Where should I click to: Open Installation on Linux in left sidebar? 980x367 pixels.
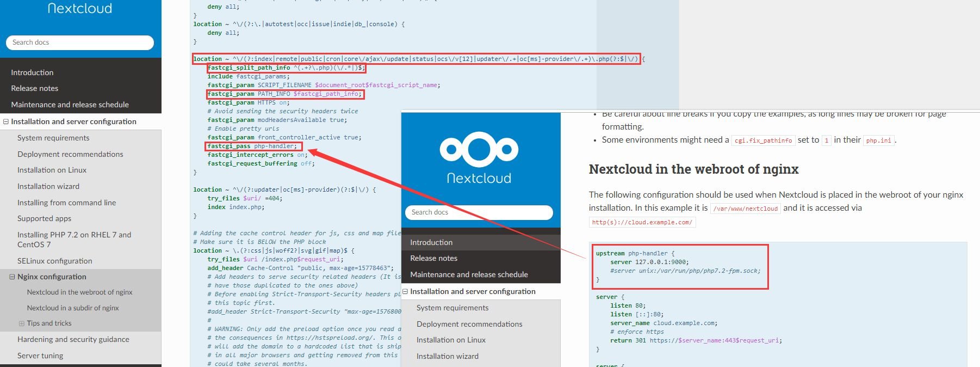tap(52, 170)
